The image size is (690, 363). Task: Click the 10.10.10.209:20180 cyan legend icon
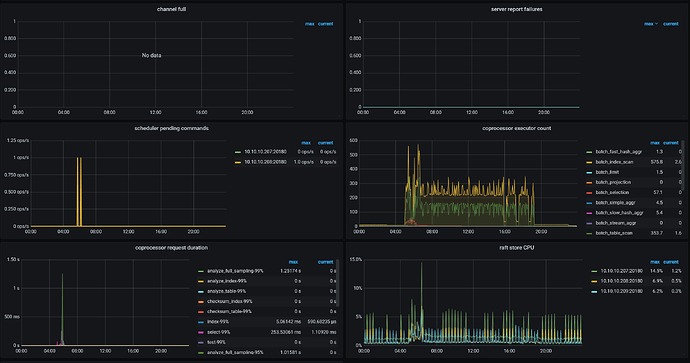(594, 291)
